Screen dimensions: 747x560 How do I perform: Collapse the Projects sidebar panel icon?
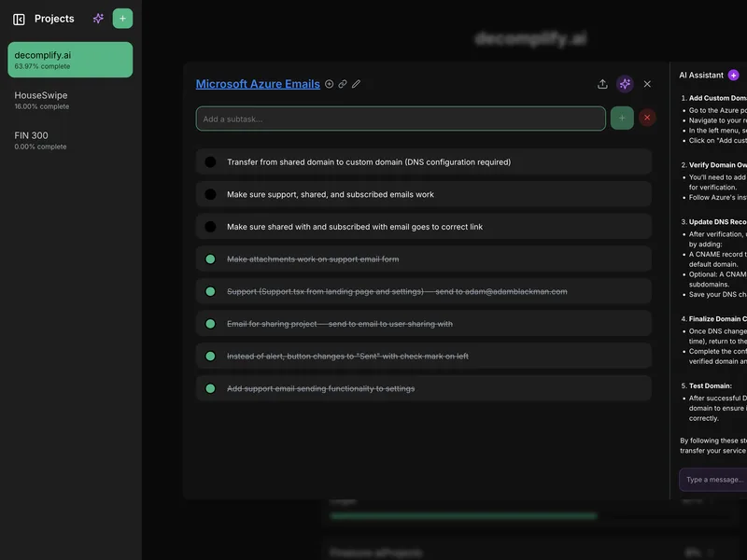click(x=19, y=19)
